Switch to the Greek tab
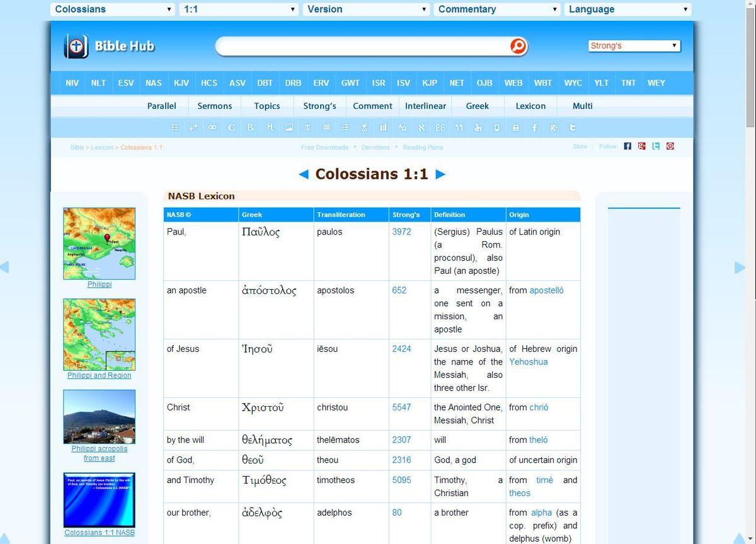The image size is (756, 544). click(x=478, y=106)
